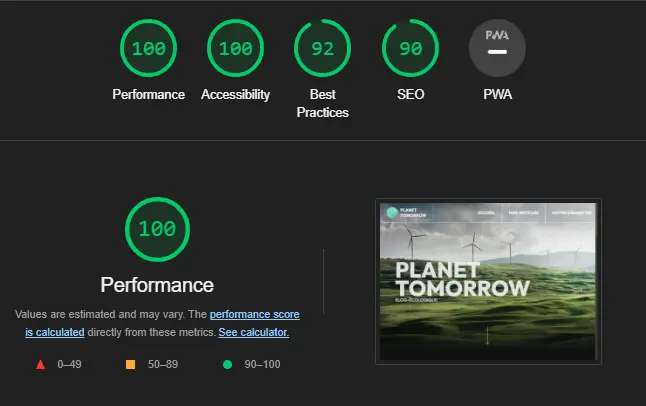This screenshot has width=646, height=406.
Task: Click the Planet Tomorrow page screenshot thumbnail
Action: pos(488,282)
